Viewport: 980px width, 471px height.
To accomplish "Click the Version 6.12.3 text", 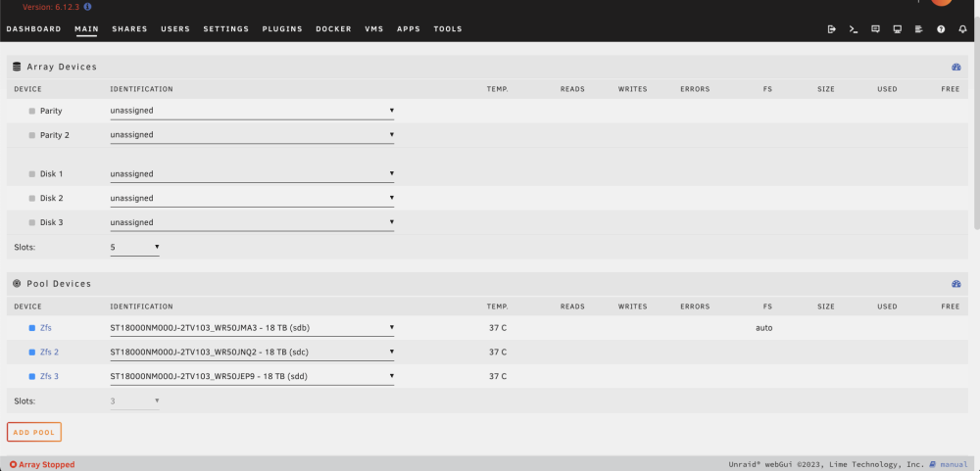I will (51, 7).
